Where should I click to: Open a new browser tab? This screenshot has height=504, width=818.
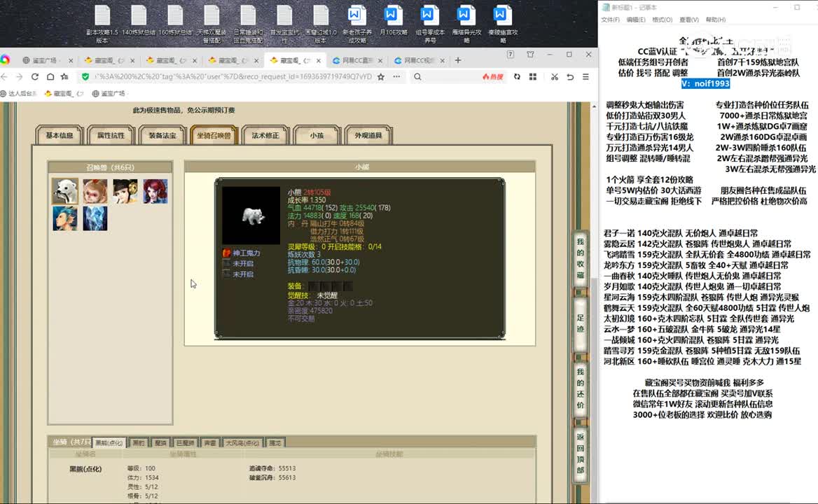click(458, 60)
